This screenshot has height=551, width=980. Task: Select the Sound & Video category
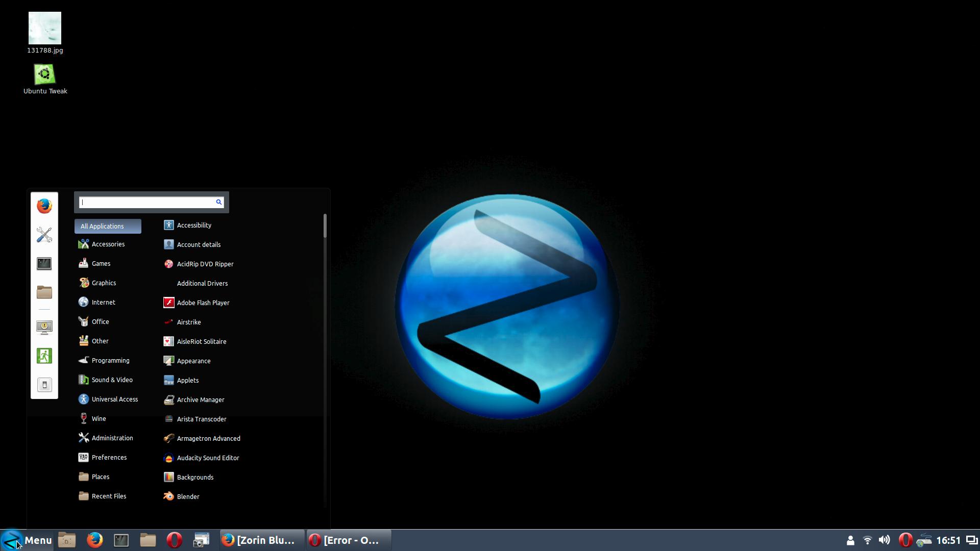(112, 380)
